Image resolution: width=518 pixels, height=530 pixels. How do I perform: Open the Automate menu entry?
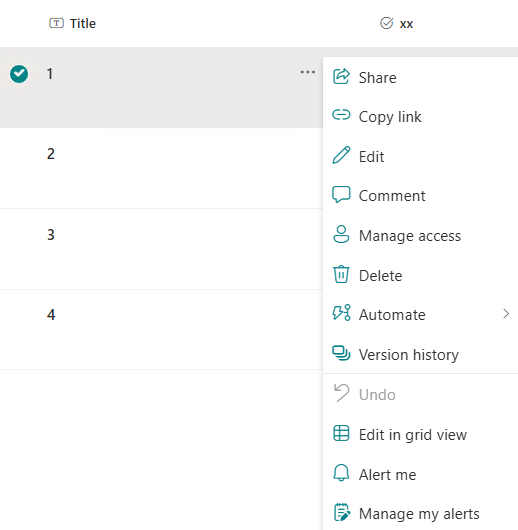click(420, 315)
